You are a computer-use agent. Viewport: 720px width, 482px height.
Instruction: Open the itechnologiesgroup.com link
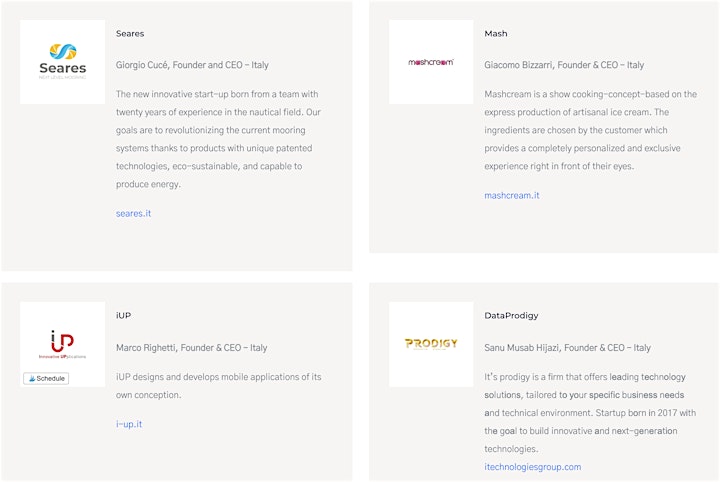[x=532, y=467]
